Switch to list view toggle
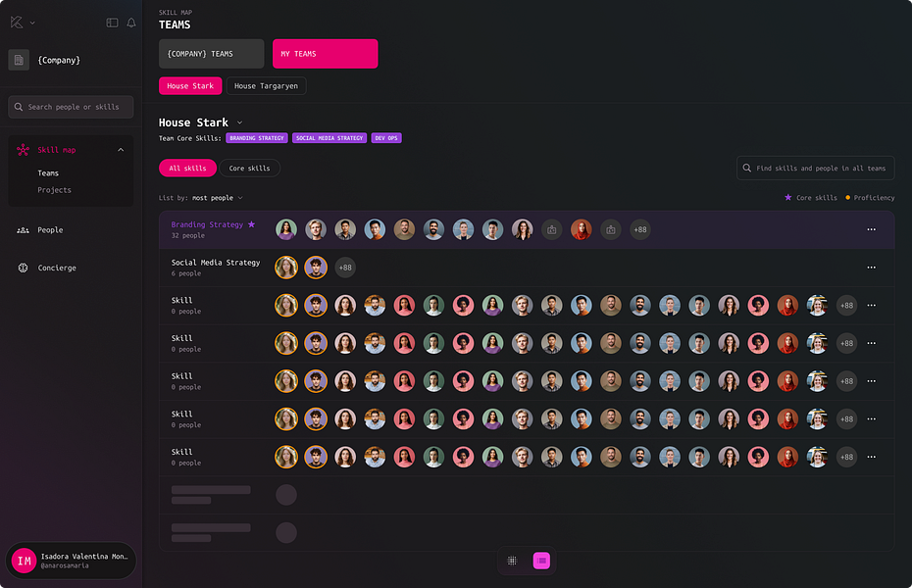The height and width of the screenshot is (588, 912). point(541,561)
